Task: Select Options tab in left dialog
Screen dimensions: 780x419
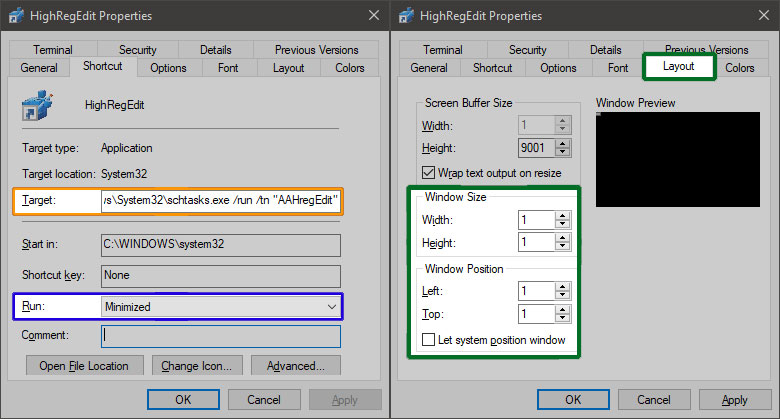Action: click(169, 68)
